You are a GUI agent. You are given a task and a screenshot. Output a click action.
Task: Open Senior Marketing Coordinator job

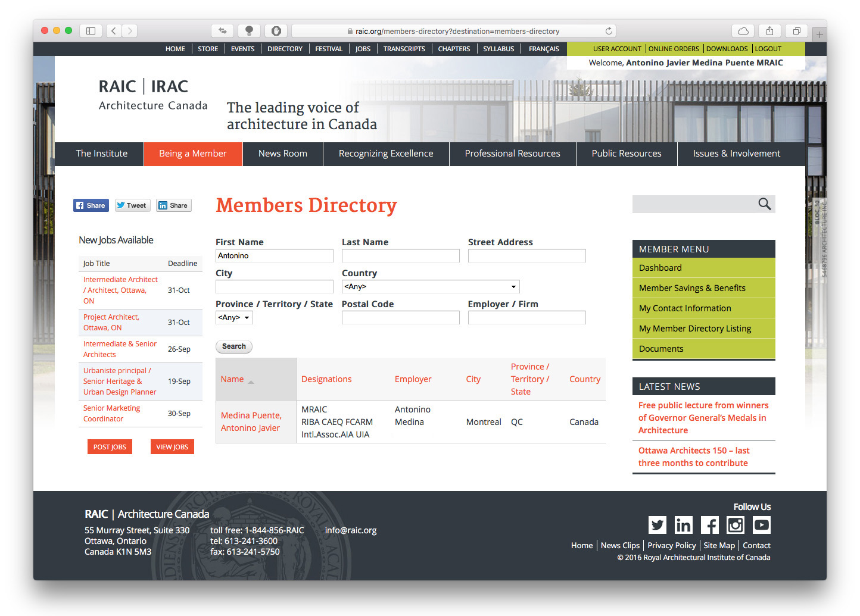pyautogui.click(x=112, y=414)
